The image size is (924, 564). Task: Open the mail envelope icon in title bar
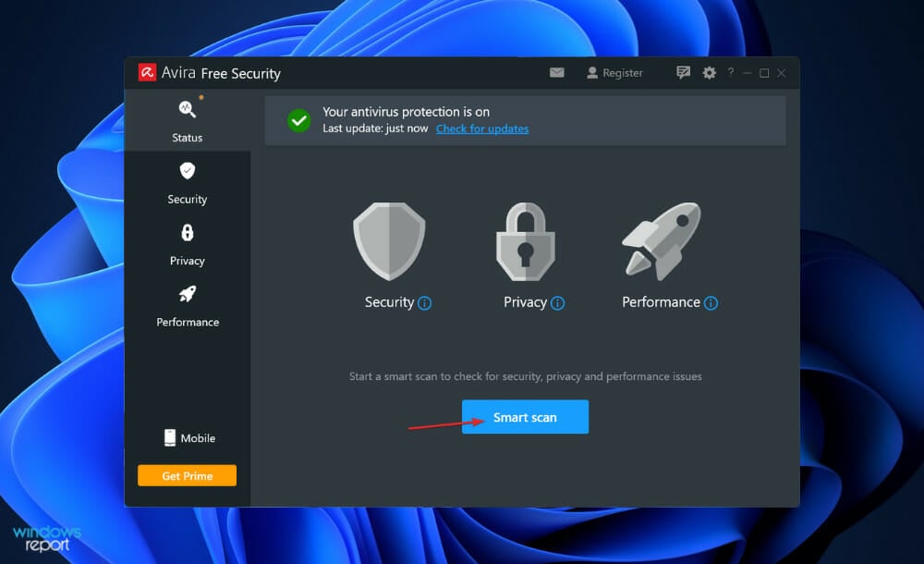(x=557, y=72)
